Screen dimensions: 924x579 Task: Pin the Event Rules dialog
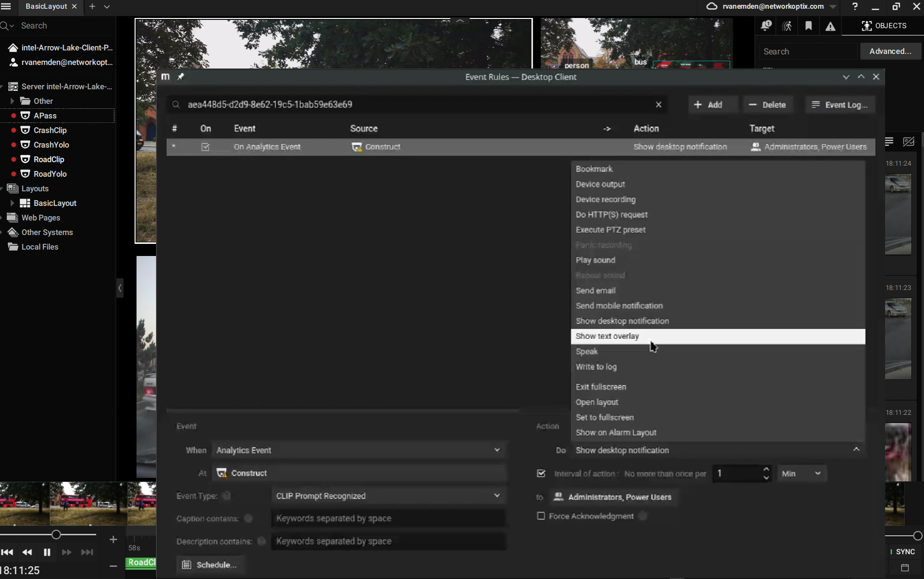[180, 76]
